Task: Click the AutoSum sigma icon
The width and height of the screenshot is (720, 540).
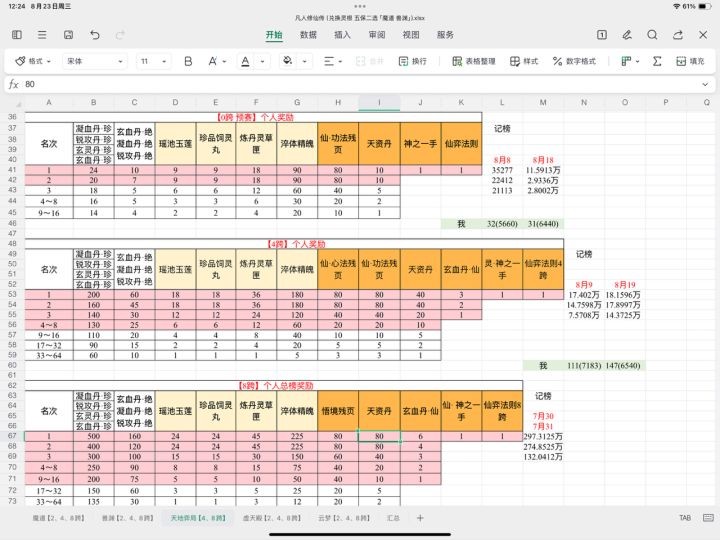Action: [x=657, y=61]
